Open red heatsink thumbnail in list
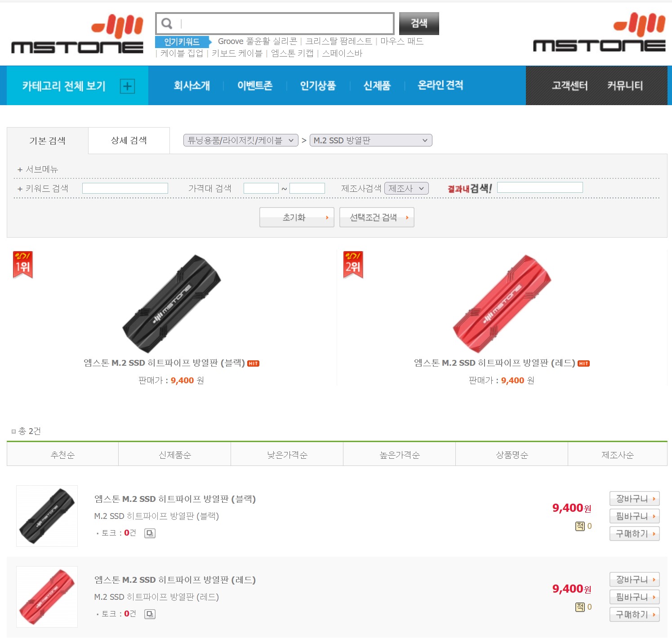The image size is (672, 638). [47, 597]
